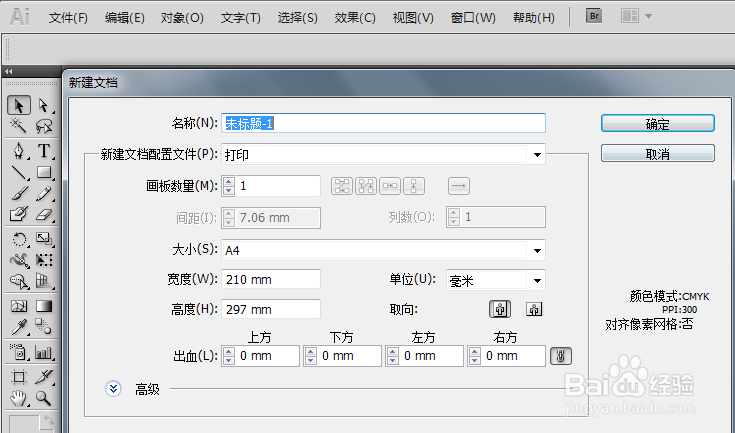The height and width of the screenshot is (433, 735).
Task: Set portrait orientation
Action: point(500,309)
